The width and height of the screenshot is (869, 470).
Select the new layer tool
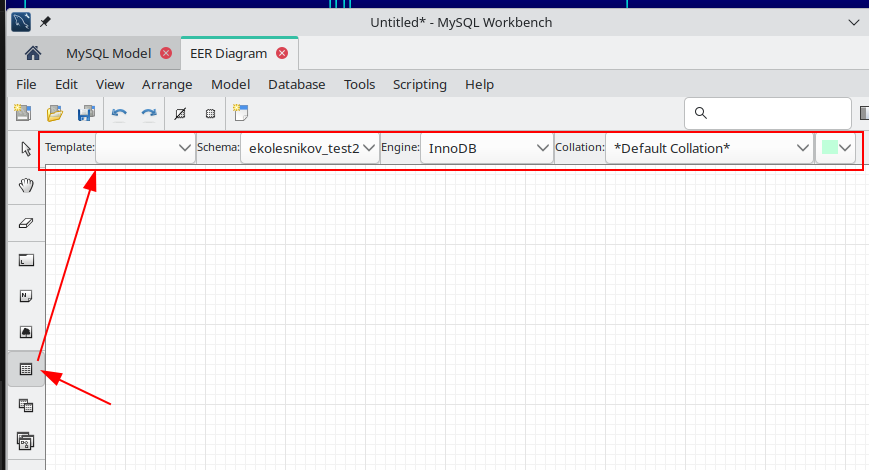point(26,260)
